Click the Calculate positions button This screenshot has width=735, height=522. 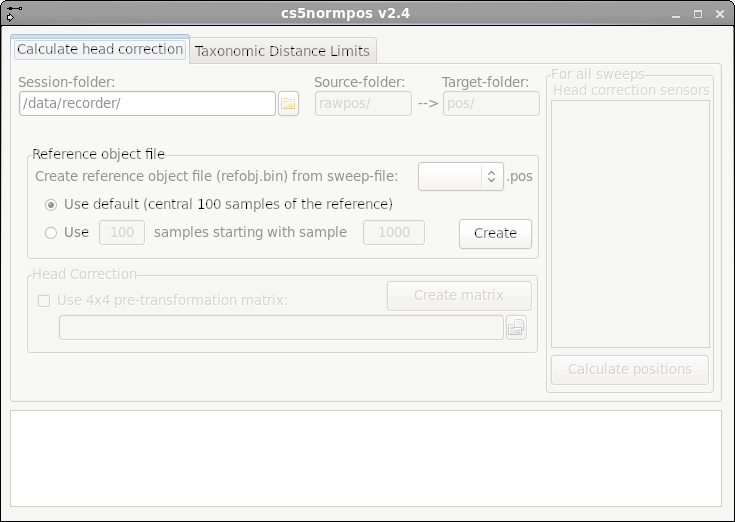[630, 369]
